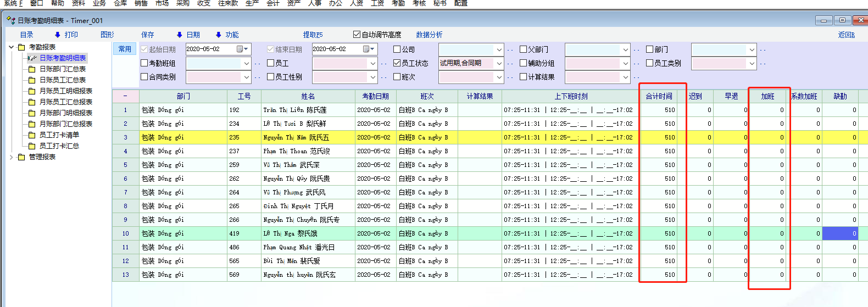Viewport: 868px width, 307px height.
Task: Click the 提取F5 button
Action: [x=313, y=35]
